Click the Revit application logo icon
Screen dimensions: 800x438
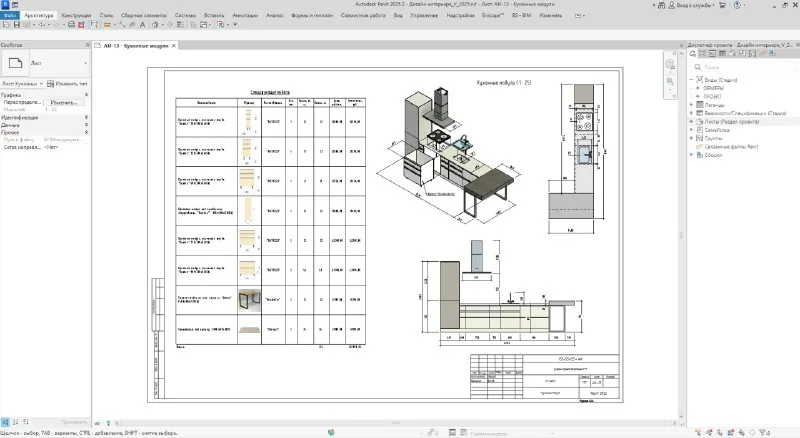5,5
